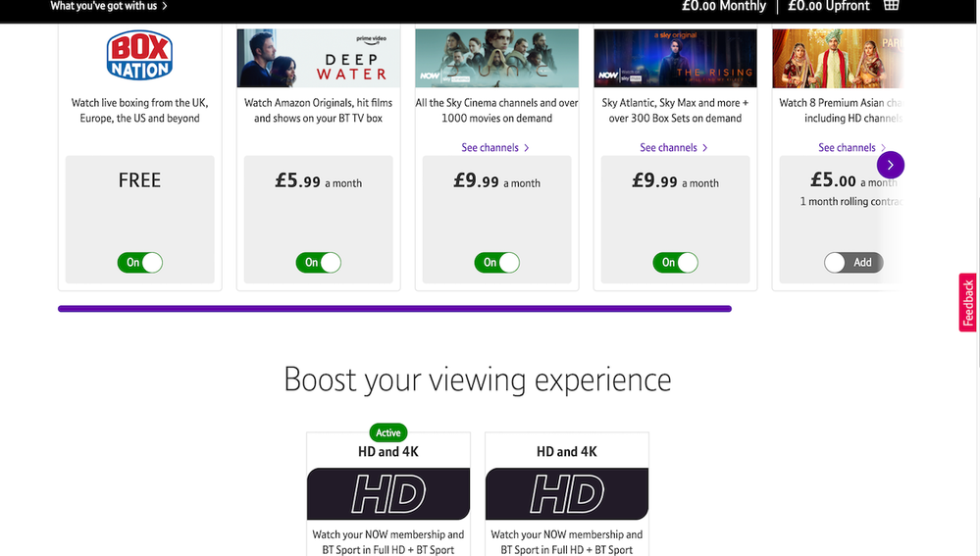Screen dimensions: 980x556
Task: Open See channels for Asian channels pack
Action: coord(851,147)
